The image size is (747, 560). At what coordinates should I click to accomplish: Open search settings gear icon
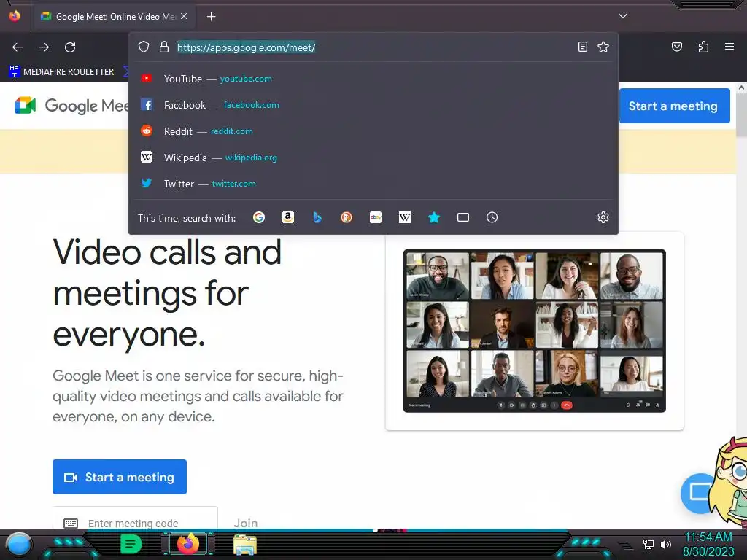[603, 217]
